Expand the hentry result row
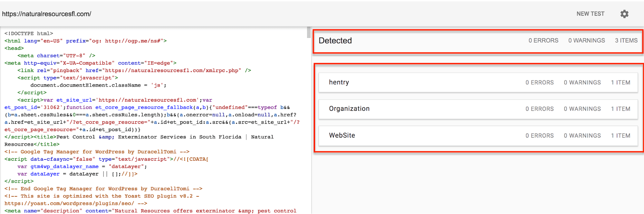This screenshot has height=214, width=644. (478, 82)
